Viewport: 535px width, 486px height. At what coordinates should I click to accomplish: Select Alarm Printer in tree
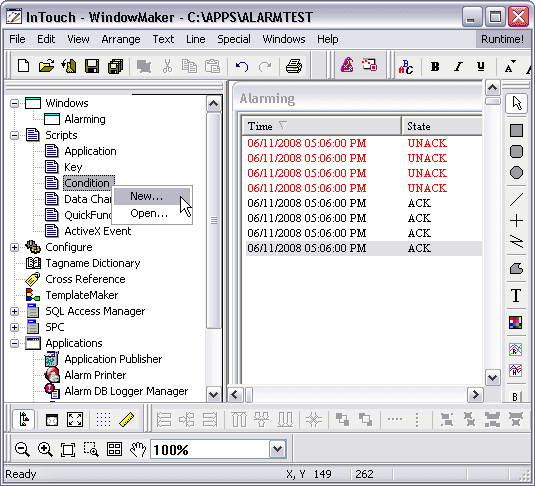(x=95, y=375)
